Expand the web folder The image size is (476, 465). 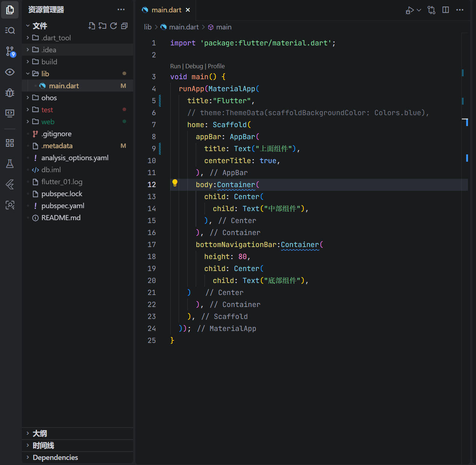click(x=77, y=122)
